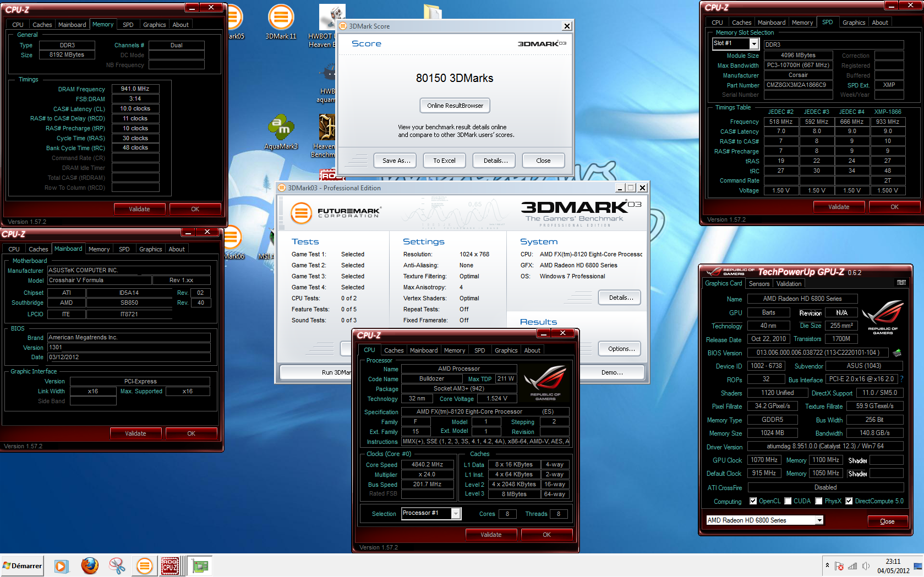Switch to 3DMark03 via its taskbar icon
The image size is (924, 577).
(x=144, y=565)
